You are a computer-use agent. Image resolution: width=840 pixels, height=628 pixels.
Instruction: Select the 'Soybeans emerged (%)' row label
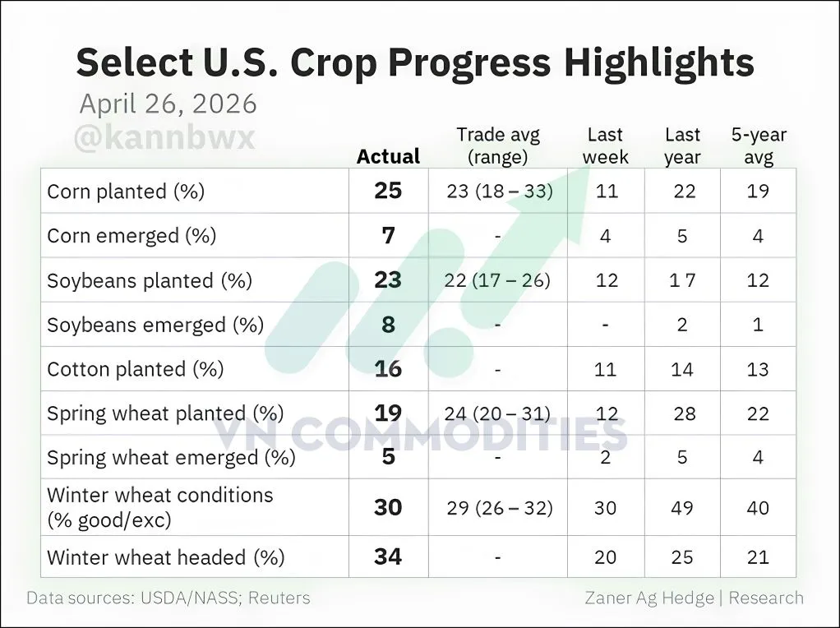tap(155, 325)
